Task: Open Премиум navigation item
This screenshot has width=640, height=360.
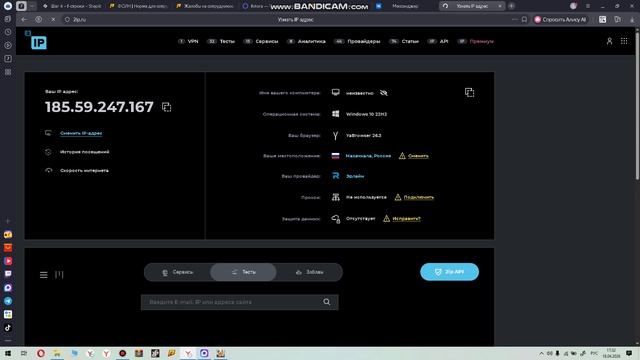Action: (476, 41)
